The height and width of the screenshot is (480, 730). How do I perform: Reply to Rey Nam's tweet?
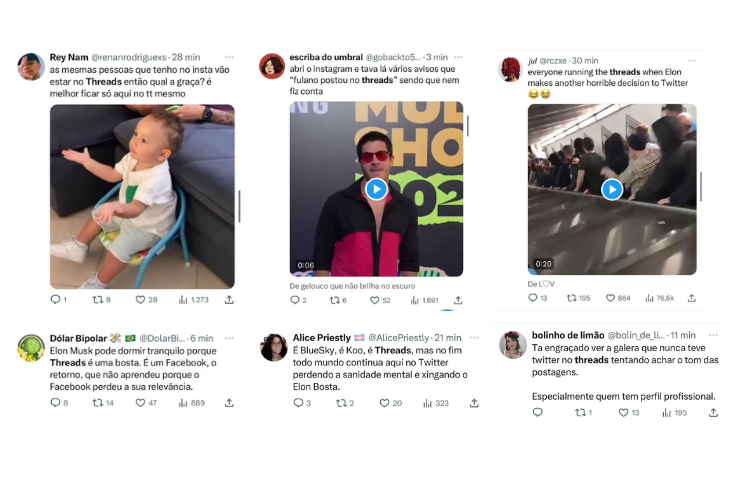point(56,299)
